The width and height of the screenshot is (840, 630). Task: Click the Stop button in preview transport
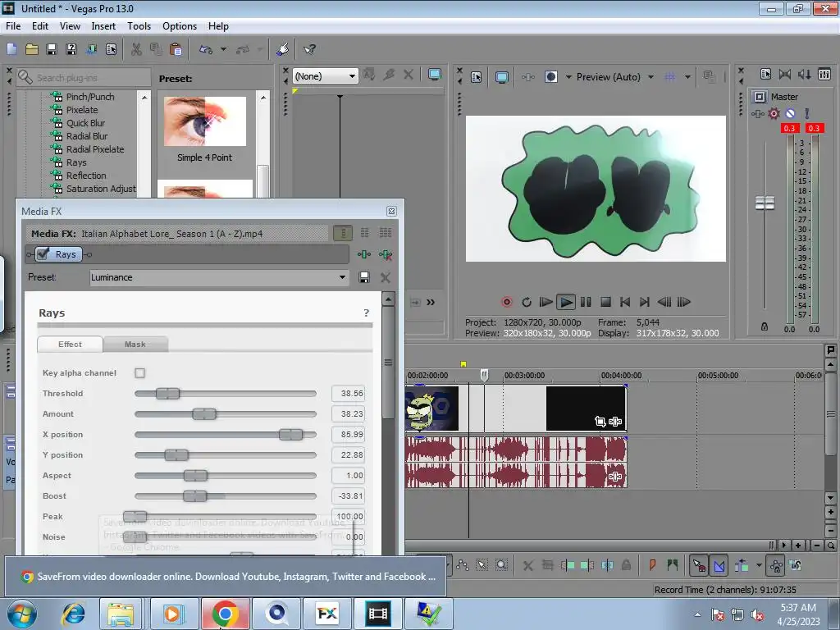(606, 302)
